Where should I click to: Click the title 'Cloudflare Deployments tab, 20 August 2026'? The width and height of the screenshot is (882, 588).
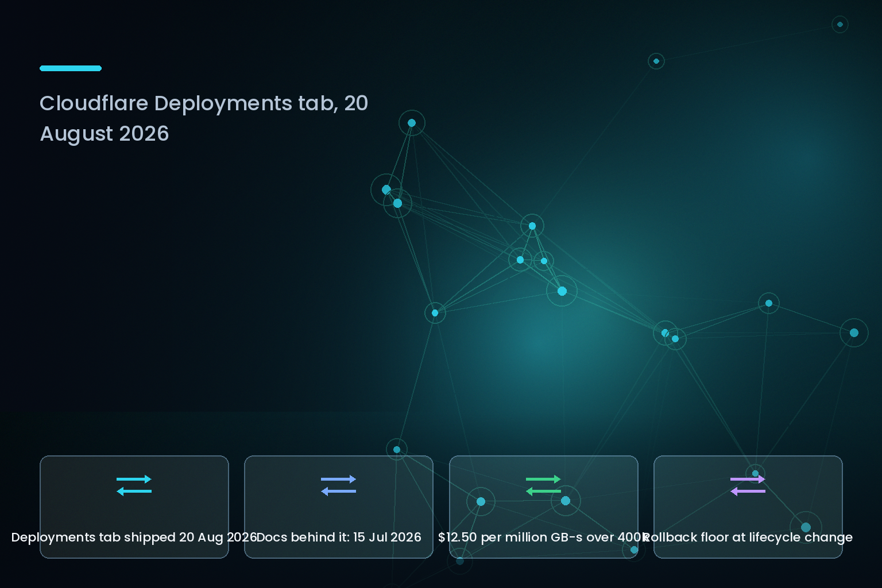pyautogui.click(x=204, y=118)
